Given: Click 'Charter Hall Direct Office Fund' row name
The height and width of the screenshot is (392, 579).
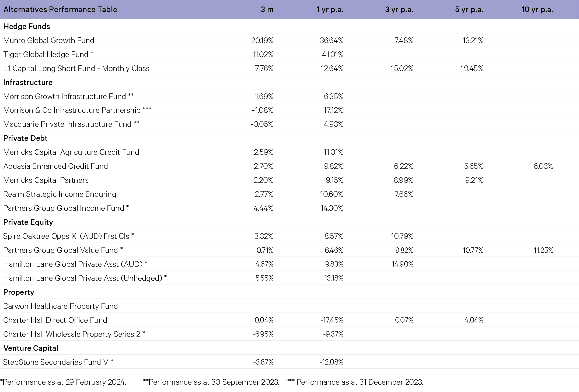Looking at the screenshot, I should 55,320.
